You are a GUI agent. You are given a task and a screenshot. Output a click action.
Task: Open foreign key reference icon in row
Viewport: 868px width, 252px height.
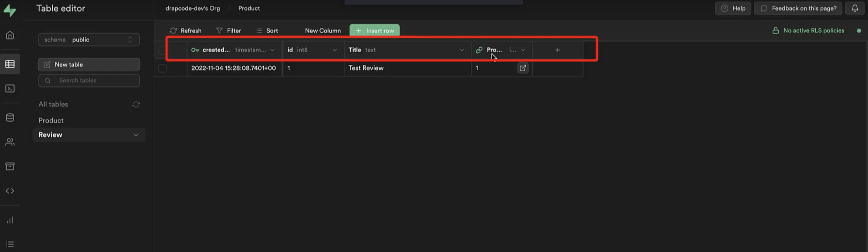click(x=523, y=68)
